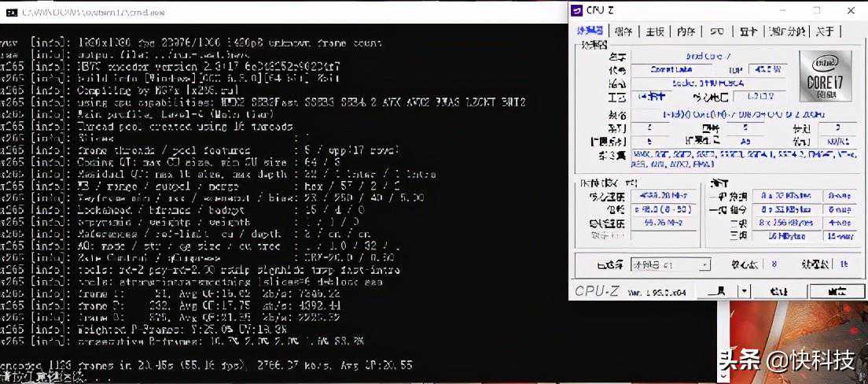Click the CPU-Z maximize button
Image resolution: width=868 pixels, height=384 pixels.
pos(816,10)
